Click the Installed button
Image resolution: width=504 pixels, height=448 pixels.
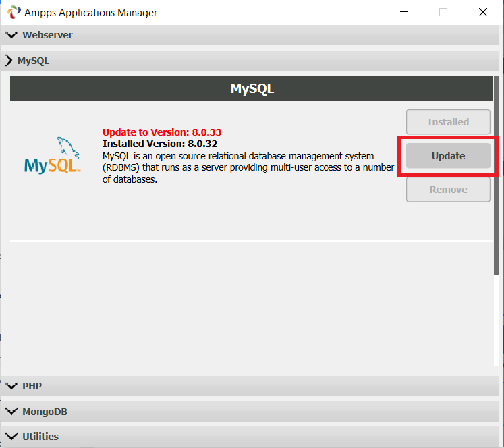click(x=448, y=122)
